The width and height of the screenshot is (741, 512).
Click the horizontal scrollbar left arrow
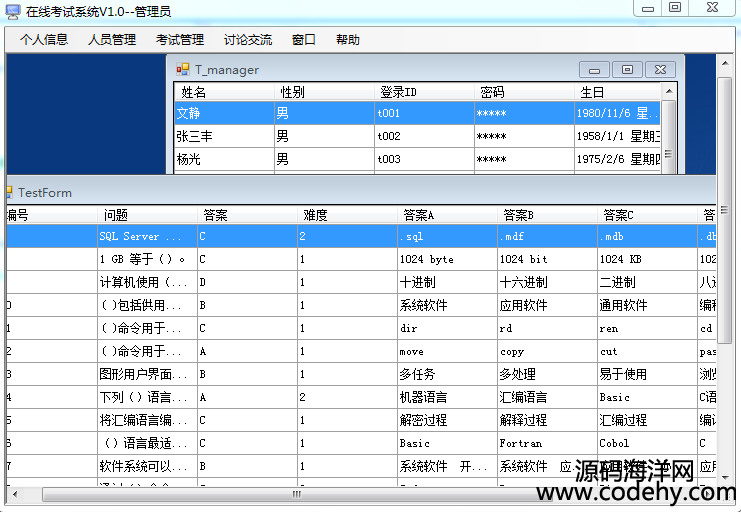pos(15,495)
